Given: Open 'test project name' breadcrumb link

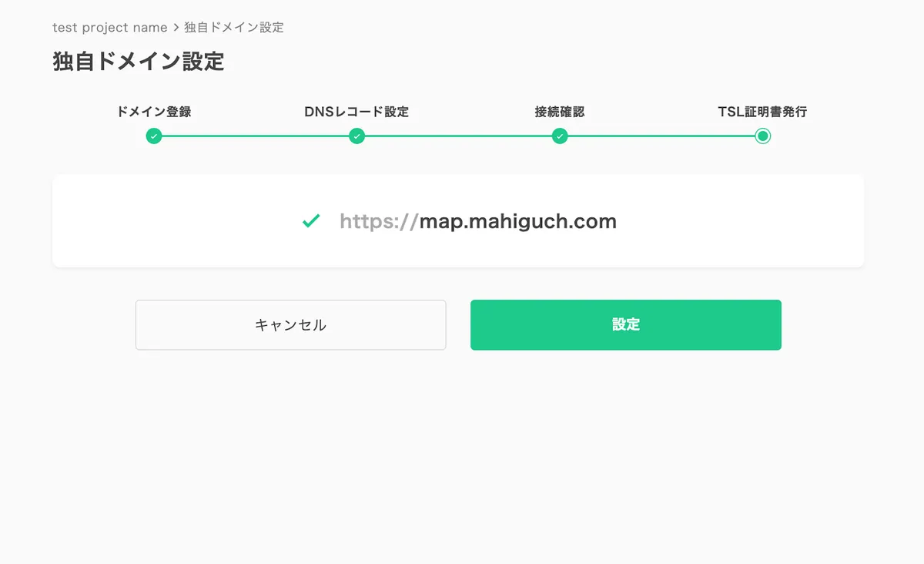Looking at the screenshot, I should 109,28.
